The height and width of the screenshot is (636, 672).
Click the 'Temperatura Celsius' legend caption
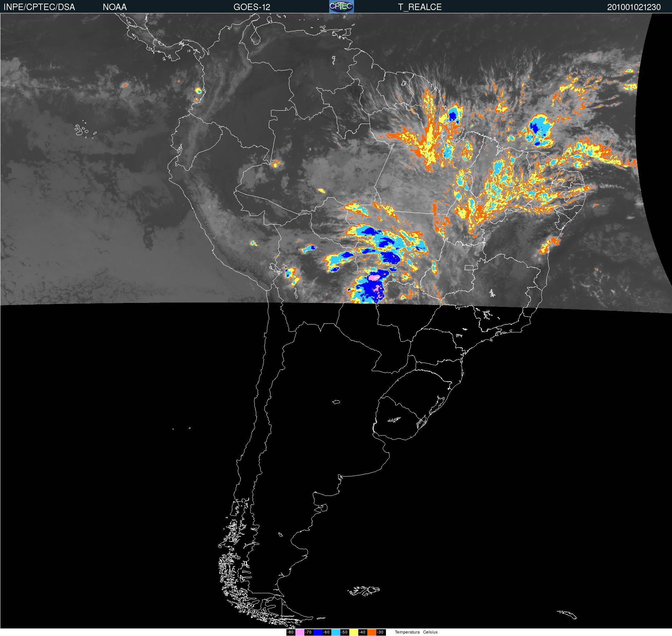click(x=416, y=632)
